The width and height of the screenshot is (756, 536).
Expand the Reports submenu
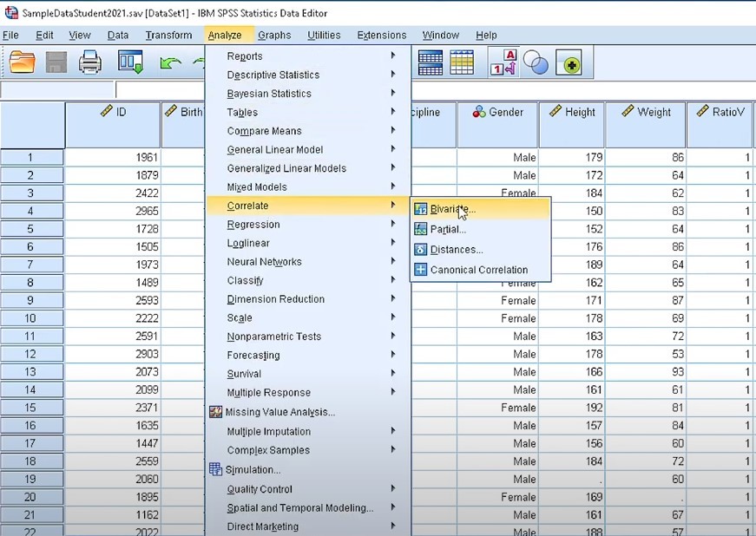309,56
